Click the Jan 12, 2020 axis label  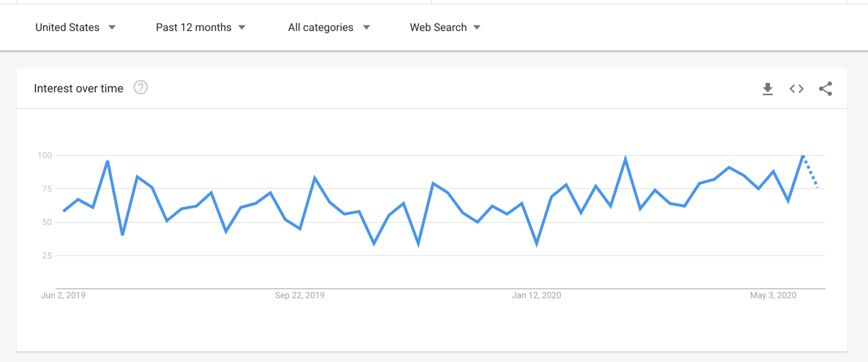pos(537,295)
